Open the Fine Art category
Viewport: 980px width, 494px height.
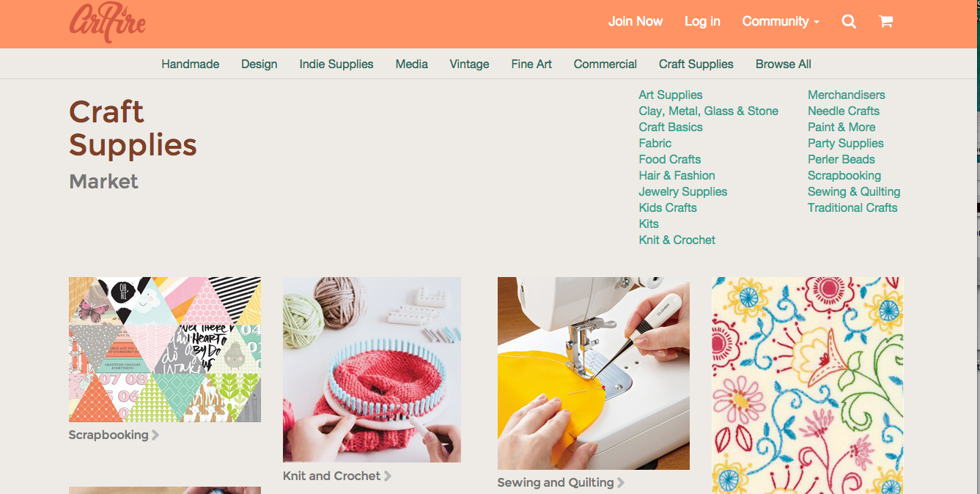coord(531,64)
